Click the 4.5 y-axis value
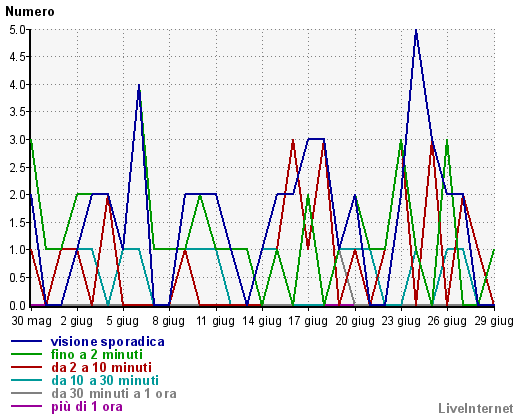This screenshot has height=418, width=520. coord(17,57)
